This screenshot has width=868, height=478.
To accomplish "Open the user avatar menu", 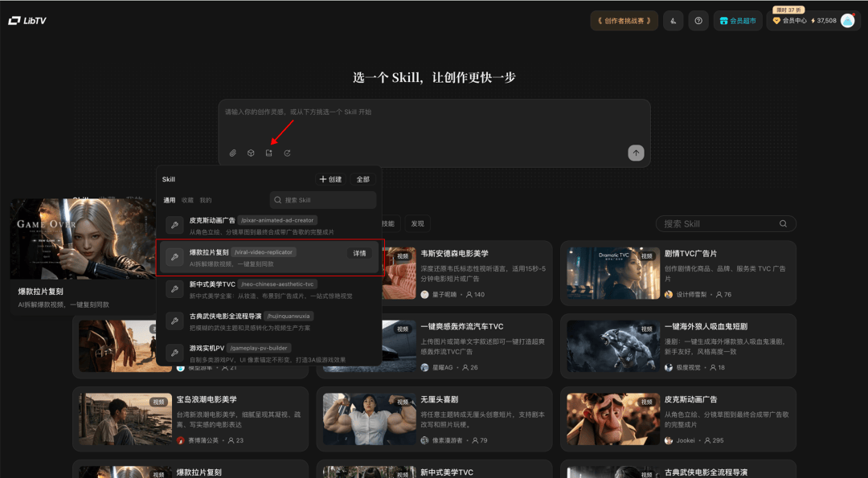I will [x=848, y=20].
